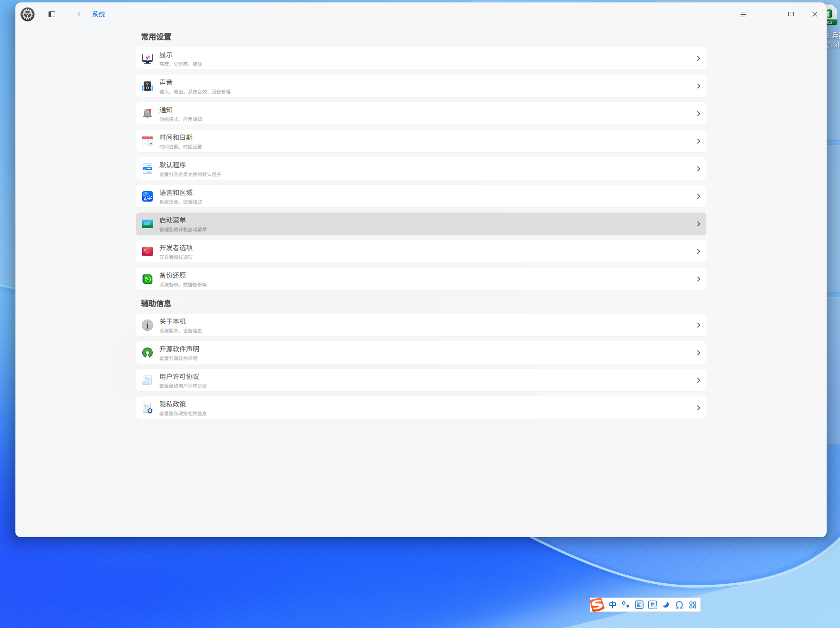The width and height of the screenshot is (840, 628).
Task: Toggle Sogou simplified 简 character icon
Action: tap(639, 605)
